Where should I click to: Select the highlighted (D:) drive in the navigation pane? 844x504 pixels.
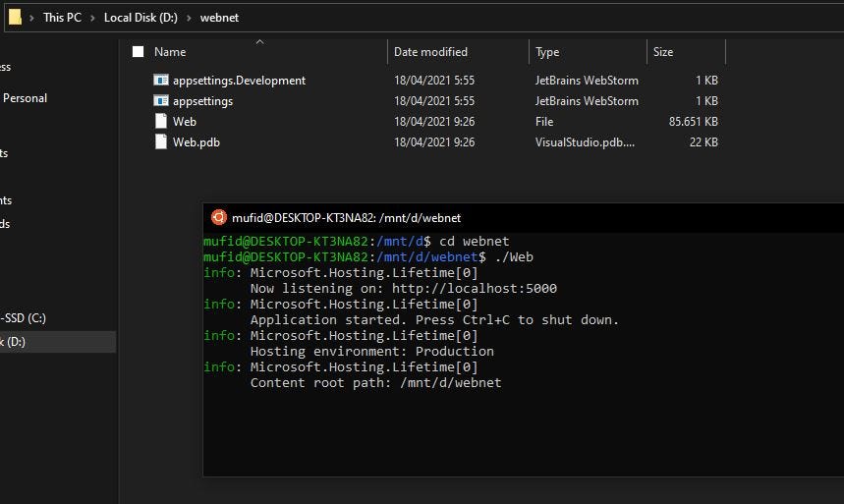(58, 341)
